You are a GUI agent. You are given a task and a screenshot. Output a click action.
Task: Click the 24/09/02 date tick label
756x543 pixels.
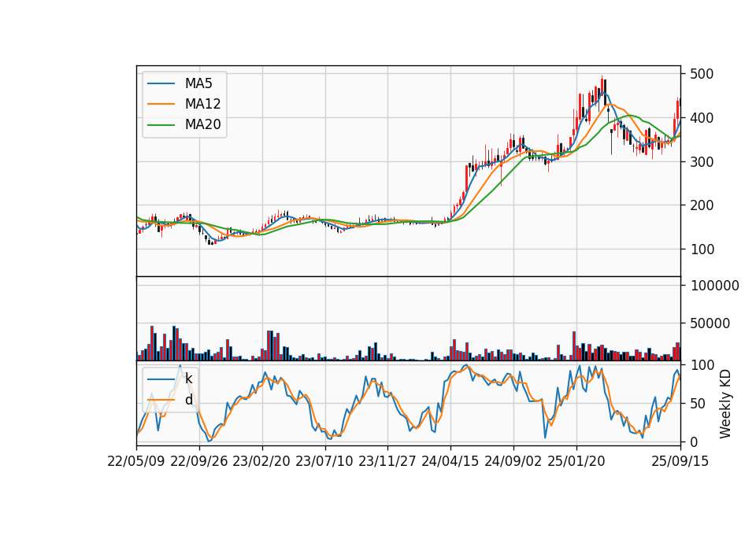pyautogui.click(x=513, y=461)
